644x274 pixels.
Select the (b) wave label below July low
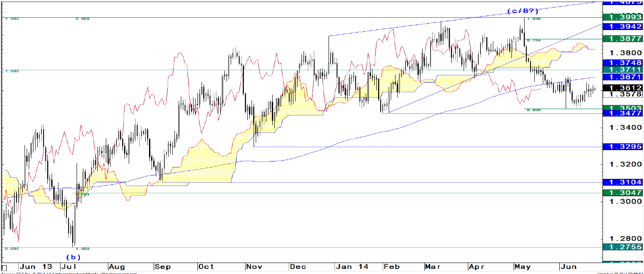pyautogui.click(x=72, y=257)
